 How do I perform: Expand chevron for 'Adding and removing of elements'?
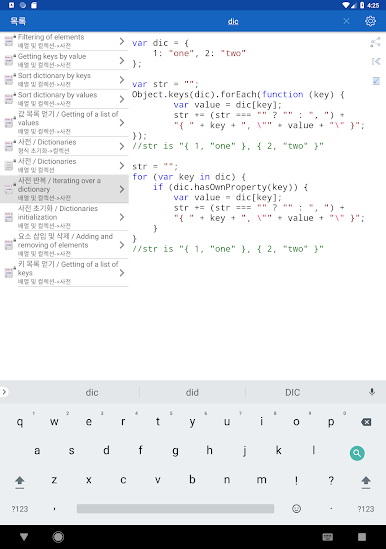[x=122, y=245]
